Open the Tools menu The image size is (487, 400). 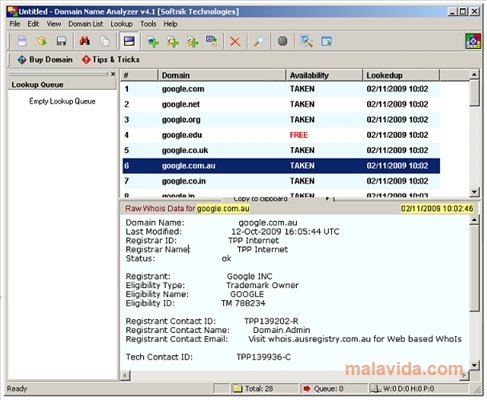pyautogui.click(x=148, y=24)
